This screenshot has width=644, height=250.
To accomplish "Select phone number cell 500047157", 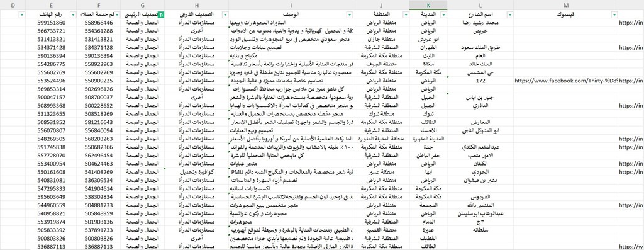I will (x=51, y=98).
